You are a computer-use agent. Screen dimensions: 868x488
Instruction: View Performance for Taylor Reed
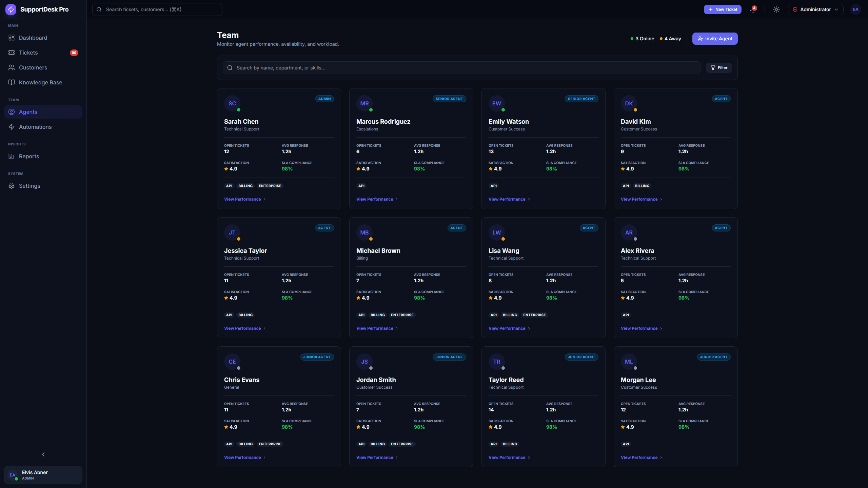click(509, 457)
